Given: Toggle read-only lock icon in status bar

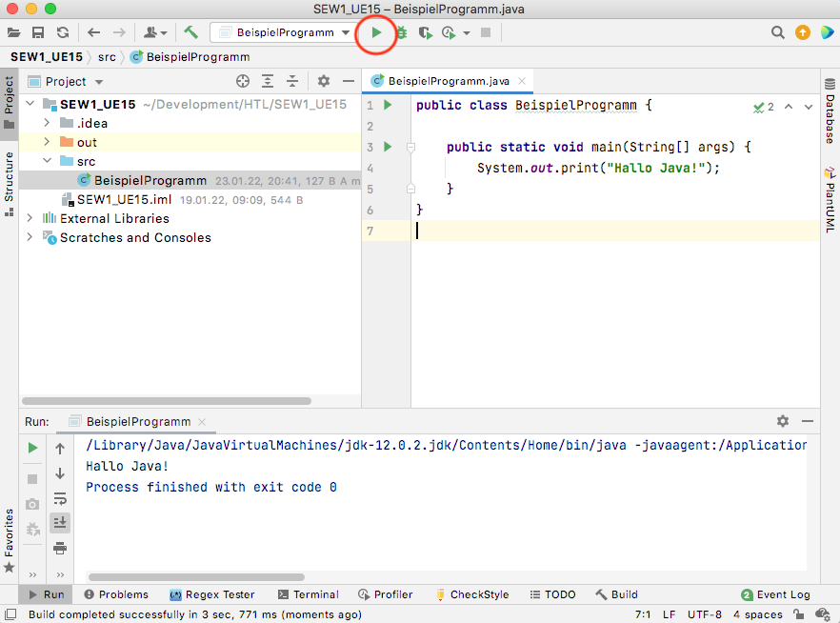Looking at the screenshot, I should 799,613.
